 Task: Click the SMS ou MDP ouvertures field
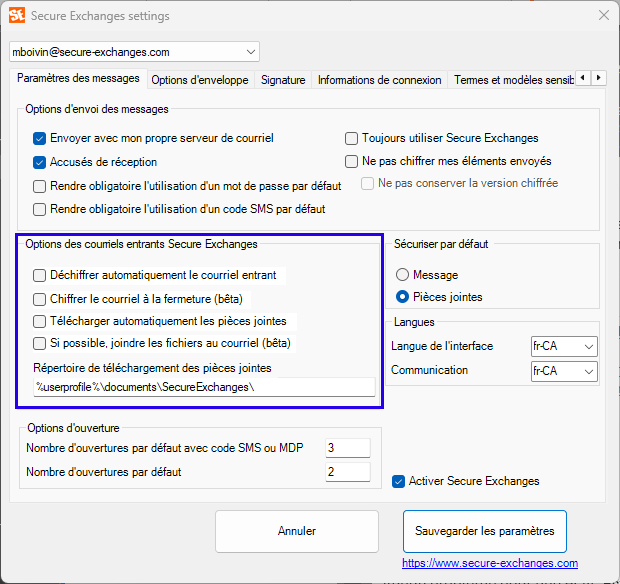pos(348,448)
